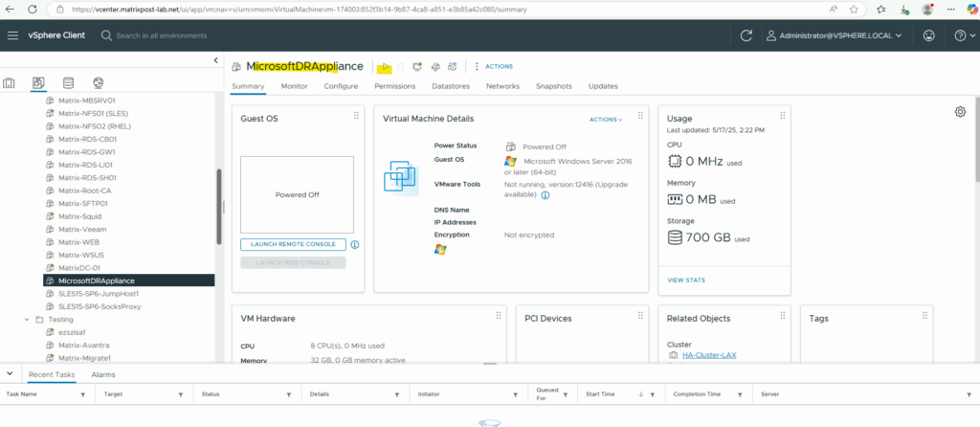Collapse the Recent Tasks bottom panel
Screen dimensions: 980x427
coord(10,374)
